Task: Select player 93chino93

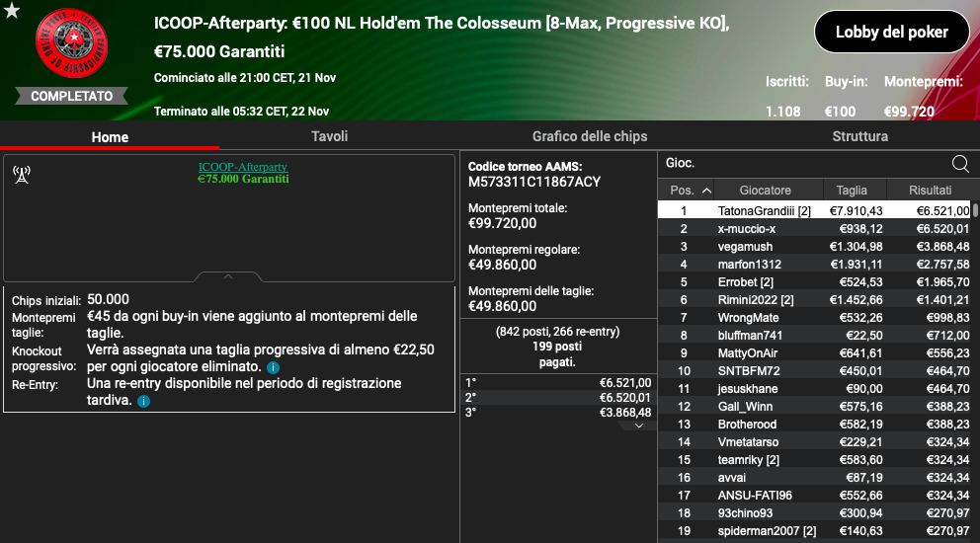Action: [745, 513]
